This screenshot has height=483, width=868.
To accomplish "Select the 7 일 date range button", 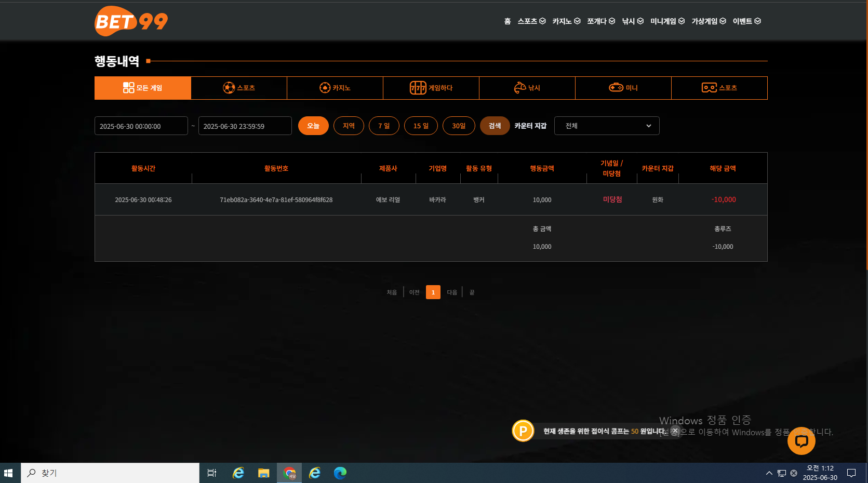I will [x=384, y=126].
